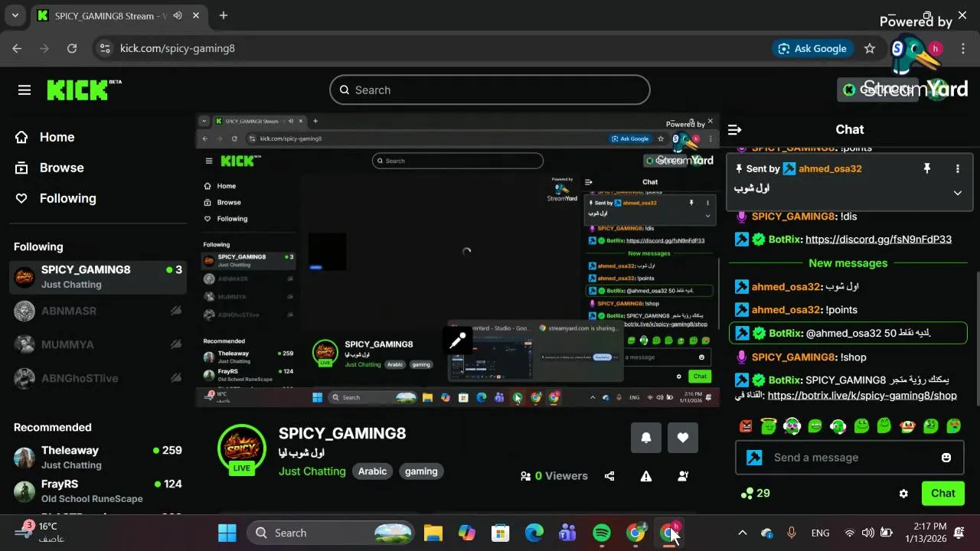Open File Explorer from taskbar
The height and width of the screenshot is (551, 980).
point(433,533)
